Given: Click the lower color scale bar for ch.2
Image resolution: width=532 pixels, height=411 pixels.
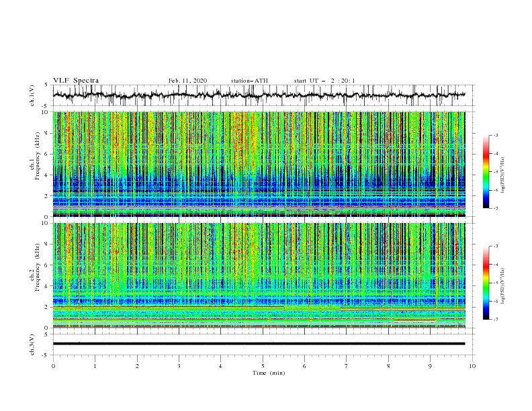Looking at the screenshot, I should [x=486, y=283].
